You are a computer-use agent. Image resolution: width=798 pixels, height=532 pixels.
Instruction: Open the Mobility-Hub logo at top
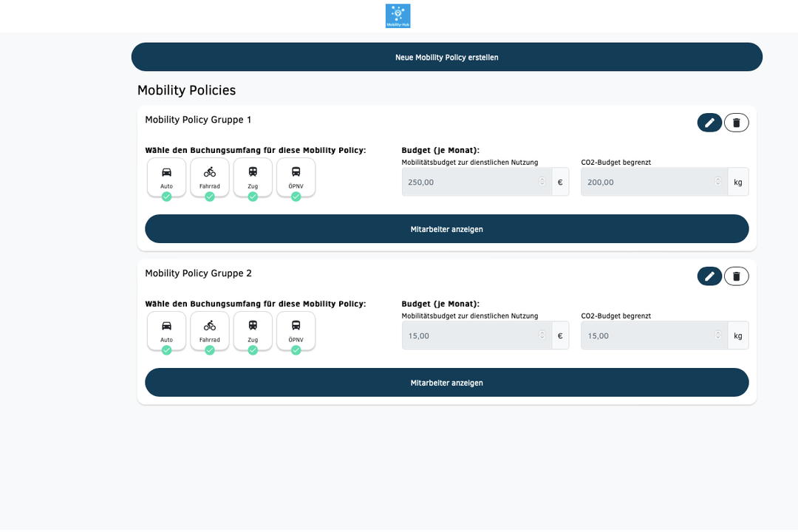[x=398, y=16]
